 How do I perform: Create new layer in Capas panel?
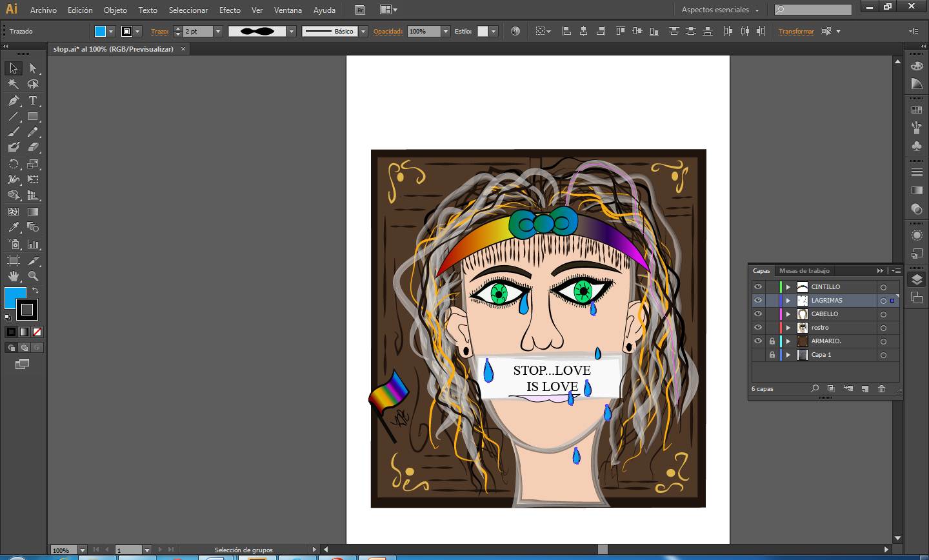coord(864,389)
